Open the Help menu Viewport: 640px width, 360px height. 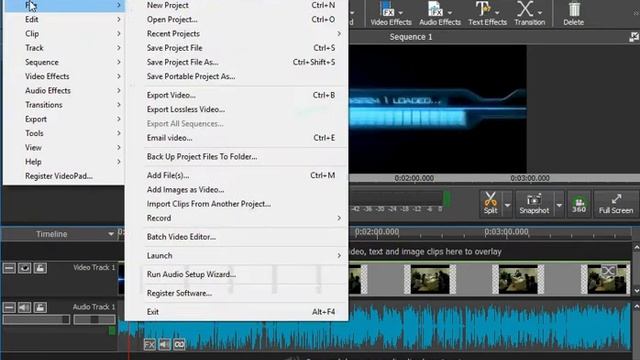click(63, 162)
